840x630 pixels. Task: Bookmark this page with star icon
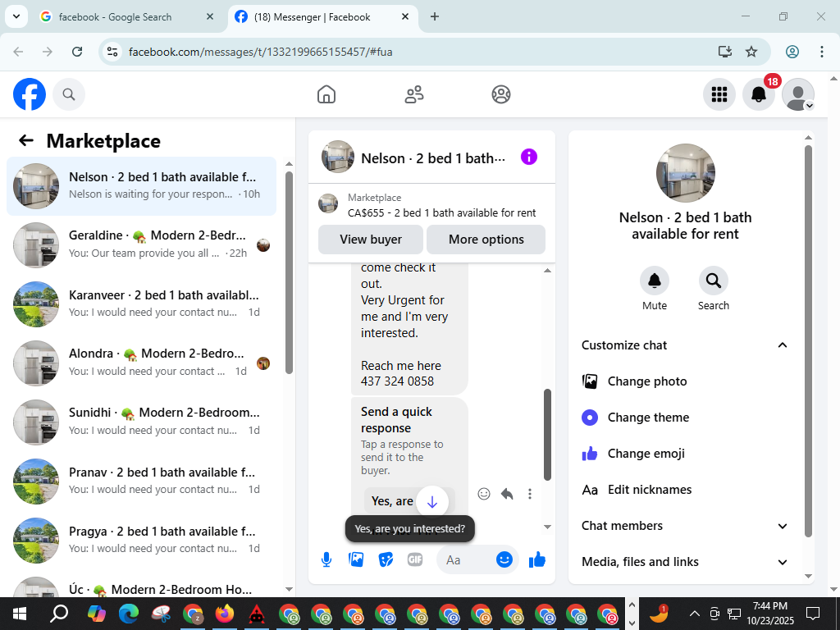point(751,52)
